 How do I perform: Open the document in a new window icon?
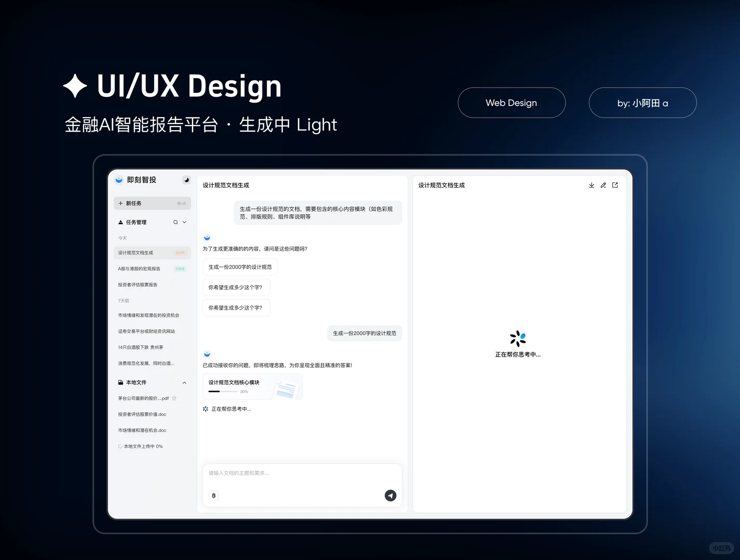pyautogui.click(x=615, y=185)
